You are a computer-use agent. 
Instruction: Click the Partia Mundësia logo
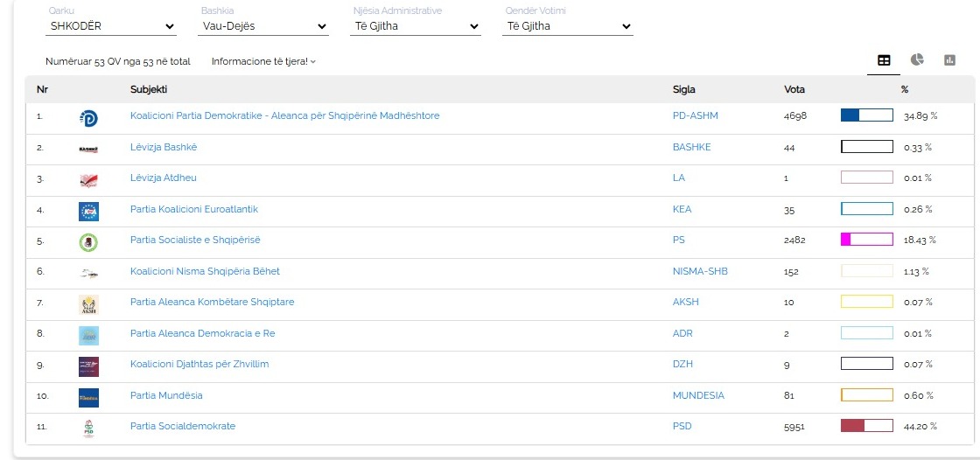[x=88, y=397]
